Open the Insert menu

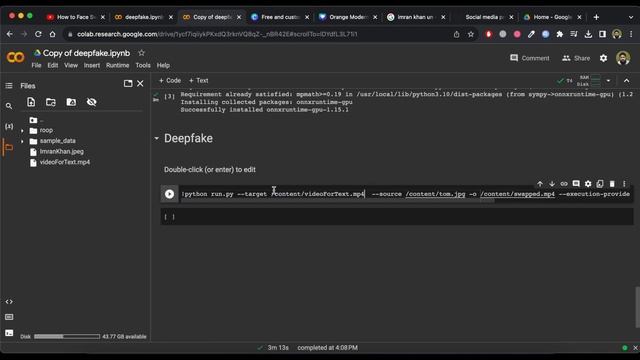point(92,65)
